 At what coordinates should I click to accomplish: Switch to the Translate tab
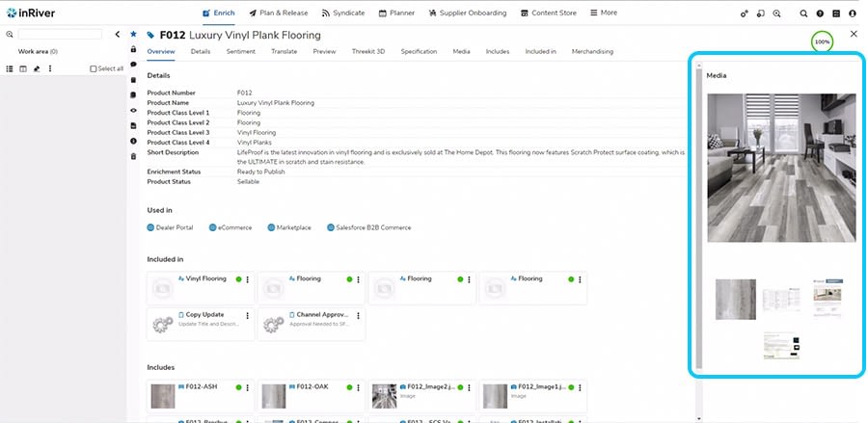pos(284,51)
